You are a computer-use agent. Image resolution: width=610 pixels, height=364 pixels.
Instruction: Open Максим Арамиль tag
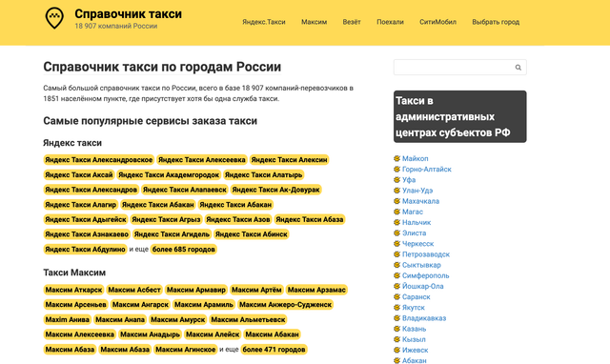(204, 305)
